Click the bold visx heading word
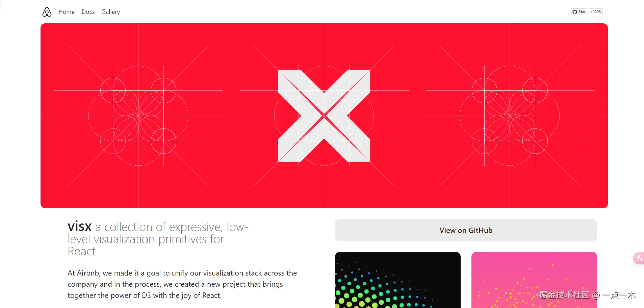The width and height of the screenshot is (644, 308). tap(80, 226)
